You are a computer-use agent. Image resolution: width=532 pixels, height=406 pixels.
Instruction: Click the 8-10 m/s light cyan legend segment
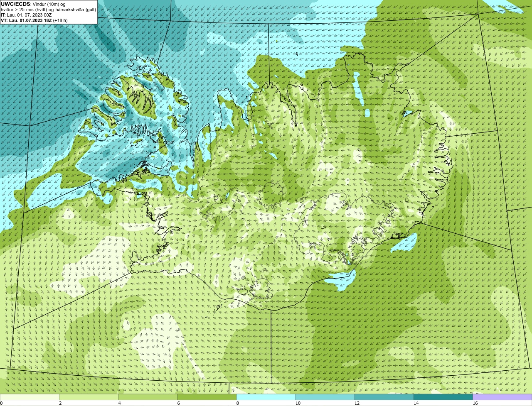pos(266,397)
